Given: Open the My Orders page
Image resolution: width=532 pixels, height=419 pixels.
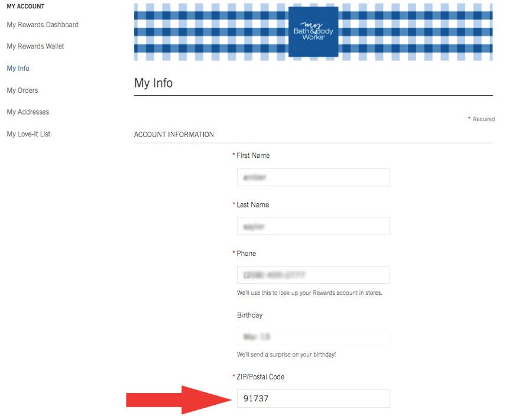Looking at the screenshot, I should [x=22, y=90].
